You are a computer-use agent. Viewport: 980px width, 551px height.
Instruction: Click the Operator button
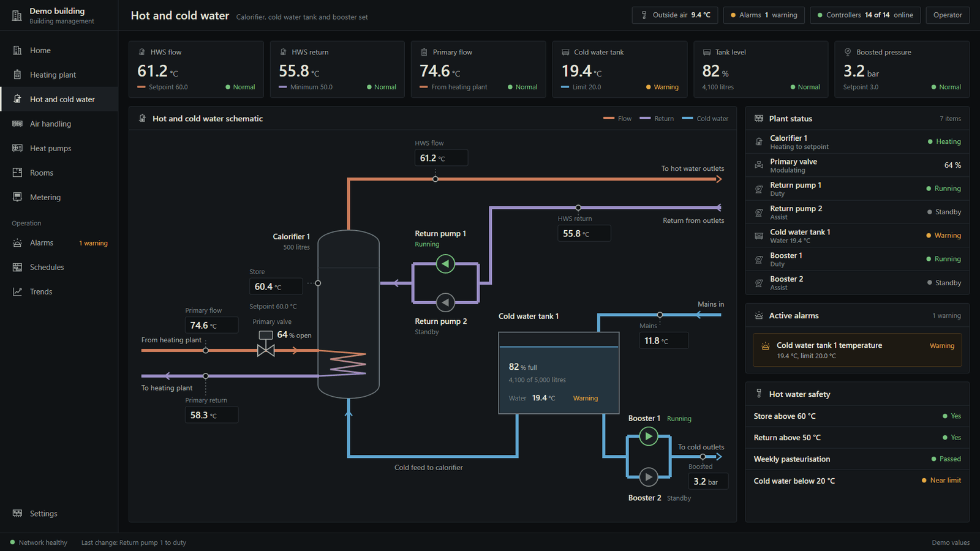coord(948,15)
